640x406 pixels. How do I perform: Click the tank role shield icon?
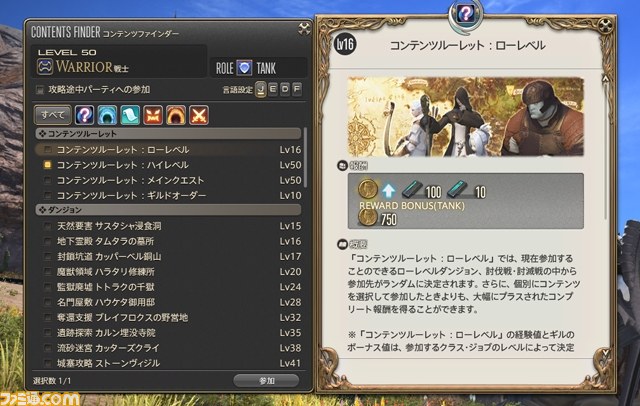point(244,68)
